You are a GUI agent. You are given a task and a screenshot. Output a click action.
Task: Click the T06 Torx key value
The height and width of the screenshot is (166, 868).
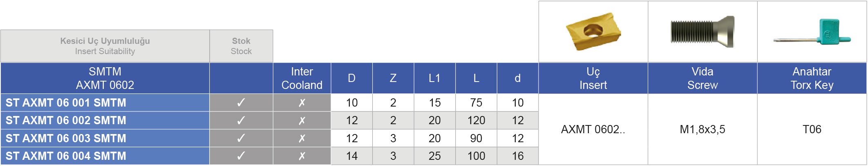[812, 130]
